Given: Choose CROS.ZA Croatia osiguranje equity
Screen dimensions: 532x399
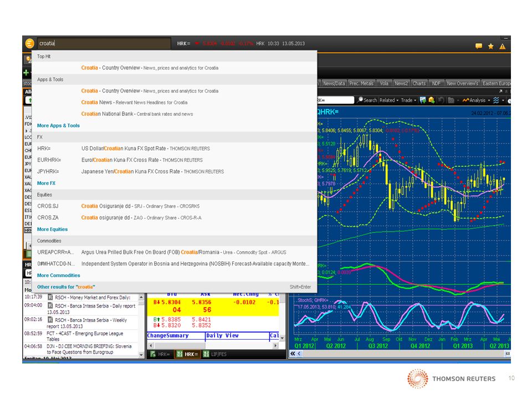Looking at the screenshot, I should coord(175,218).
